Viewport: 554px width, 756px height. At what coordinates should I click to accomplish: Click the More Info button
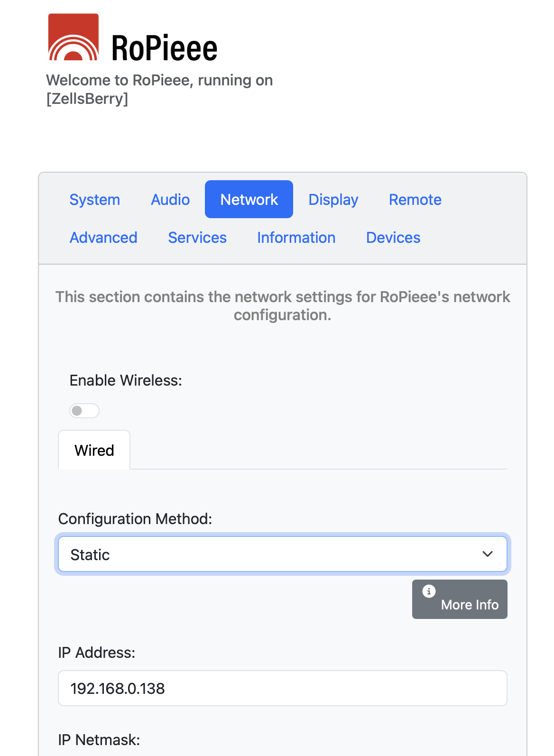(460, 599)
